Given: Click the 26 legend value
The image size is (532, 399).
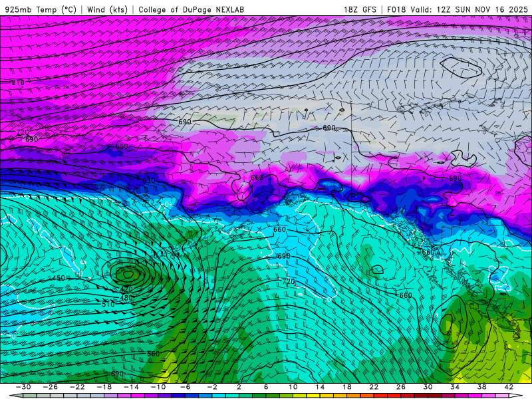Looking at the screenshot, I should coord(401,387).
